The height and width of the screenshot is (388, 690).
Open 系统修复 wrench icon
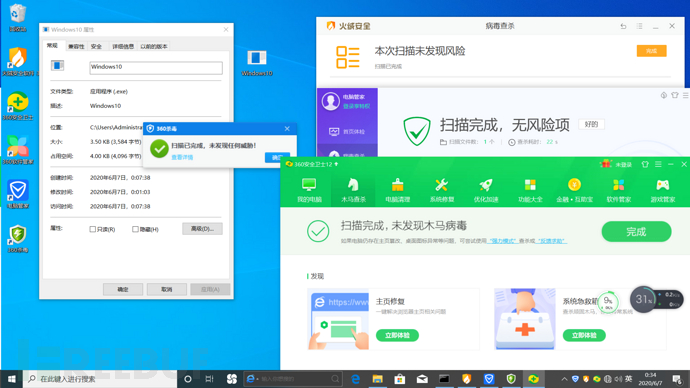442,190
